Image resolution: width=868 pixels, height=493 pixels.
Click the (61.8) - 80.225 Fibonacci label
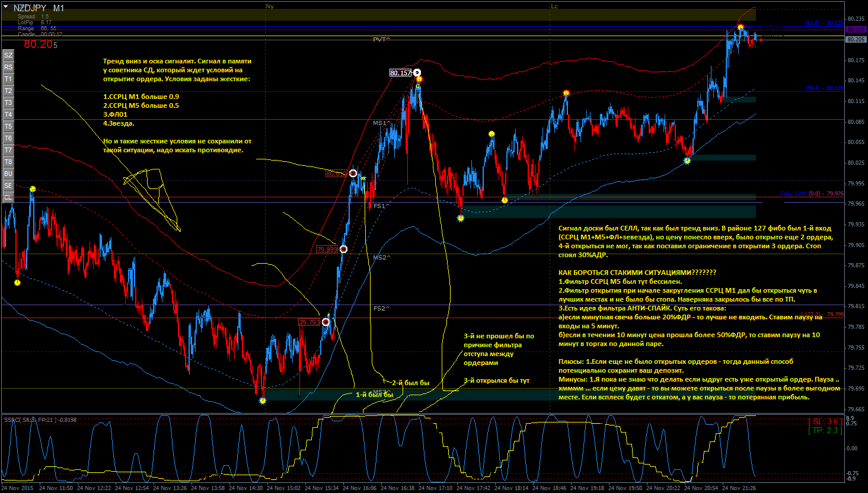824,23
